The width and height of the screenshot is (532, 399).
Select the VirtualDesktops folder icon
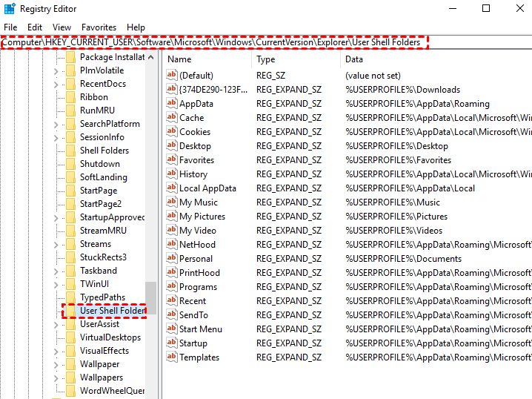[70, 337]
